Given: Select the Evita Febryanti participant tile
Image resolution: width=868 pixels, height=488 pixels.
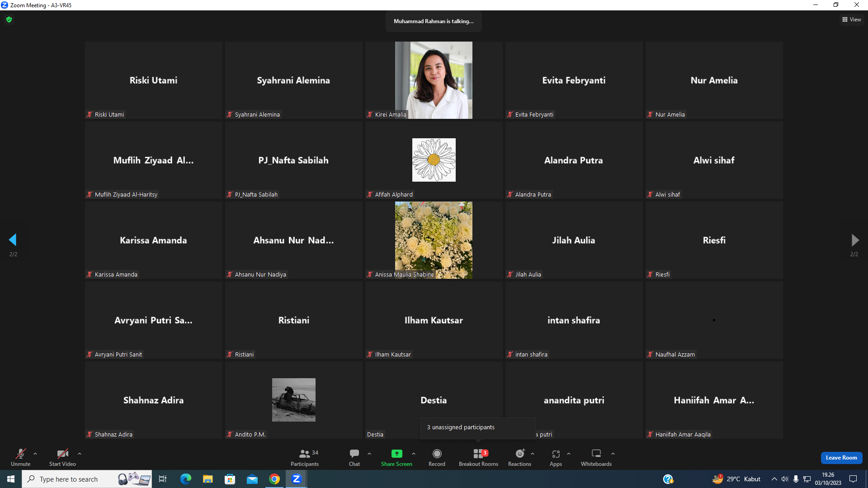Looking at the screenshot, I should (x=574, y=80).
